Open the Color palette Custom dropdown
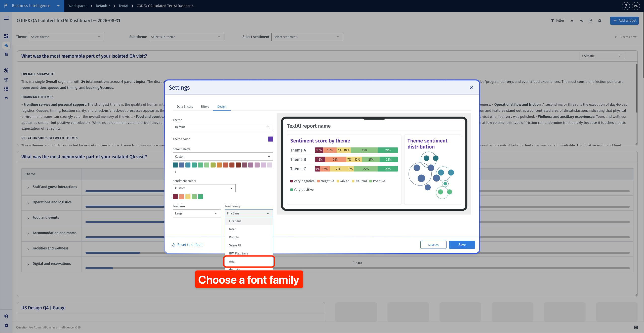 point(223,157)
